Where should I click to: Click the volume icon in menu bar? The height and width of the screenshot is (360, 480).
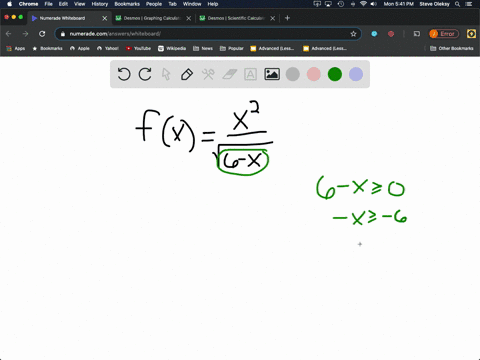coord(374,4)
